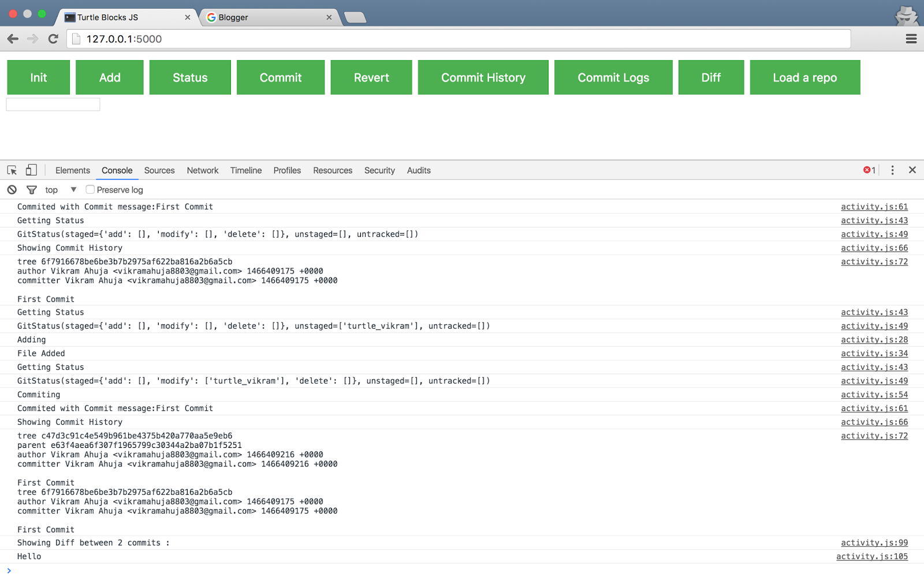The image size is (924, 578).
Task: Enable the Preserve log checkbox
Action: pyautogui.click(x=90, y=190)
